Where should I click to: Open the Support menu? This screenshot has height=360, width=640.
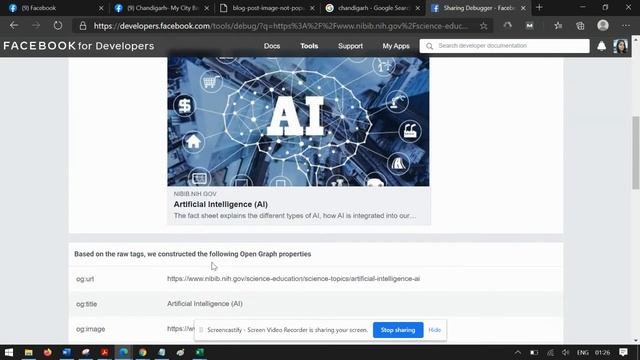click(x=350, y=46)
